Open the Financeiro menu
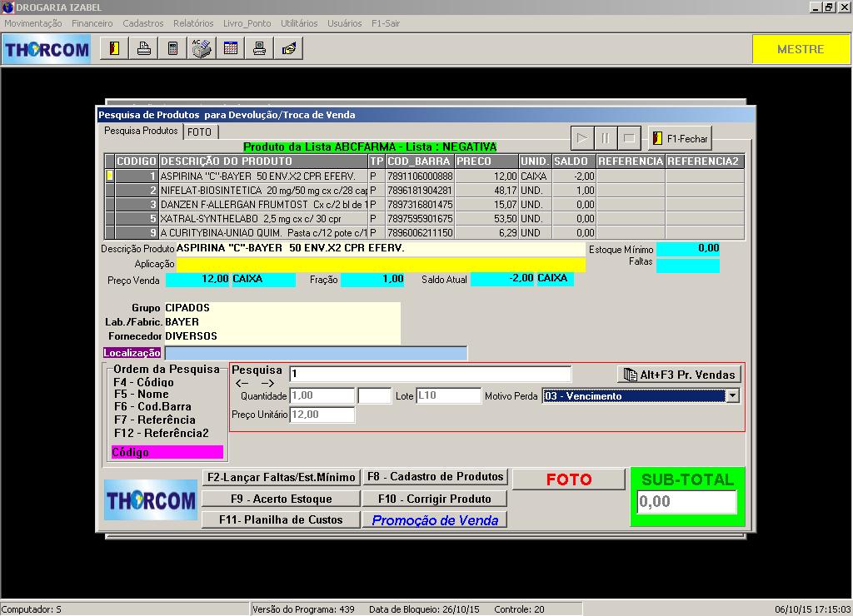853x616 pixels. (x=92, y=23)
